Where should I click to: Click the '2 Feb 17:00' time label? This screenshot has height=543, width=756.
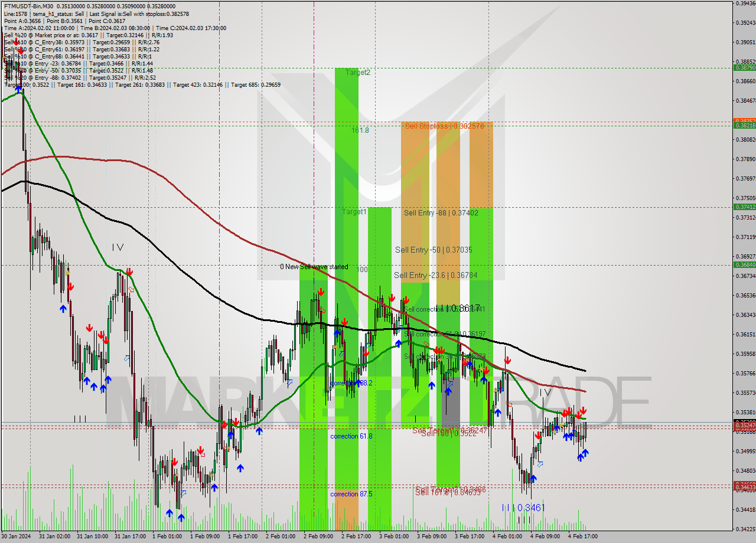point(356,537)
